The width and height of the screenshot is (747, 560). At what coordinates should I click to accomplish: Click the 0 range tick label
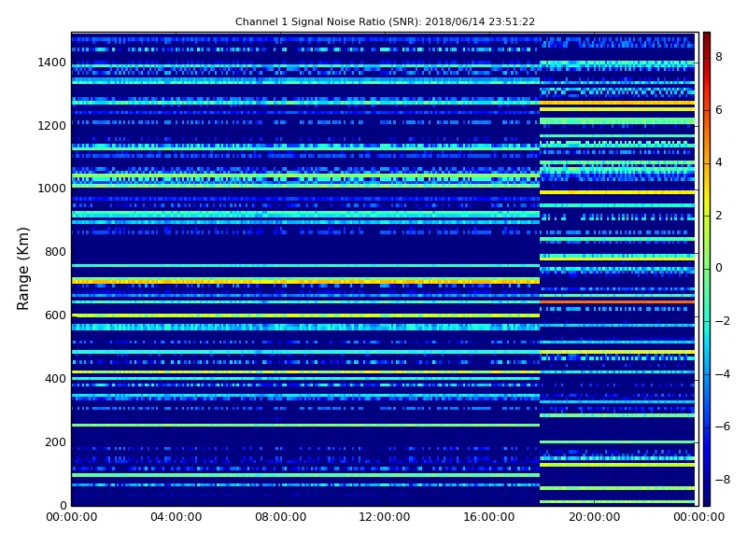pos(63,505)
